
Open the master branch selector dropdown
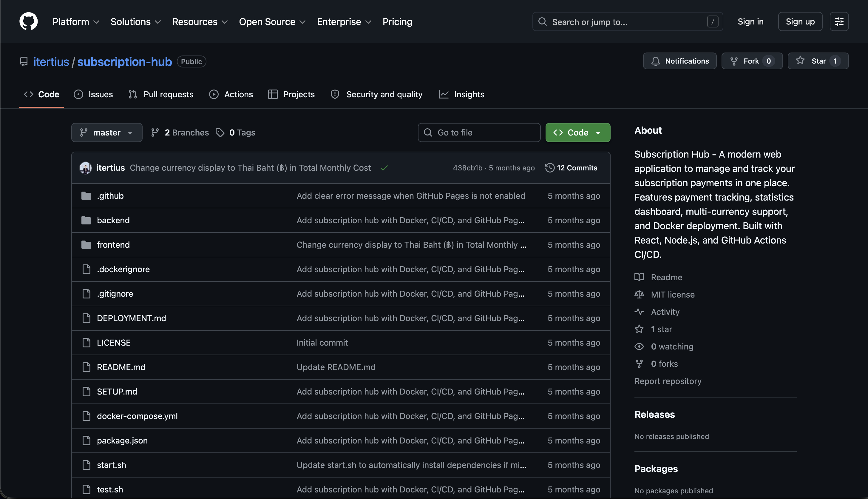click(x=106, y=133)
